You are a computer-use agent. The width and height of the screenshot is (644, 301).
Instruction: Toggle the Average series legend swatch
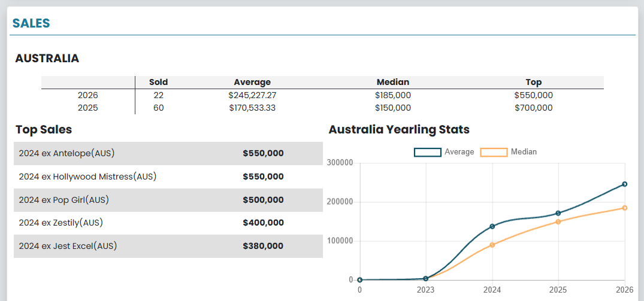click(428, 152)
